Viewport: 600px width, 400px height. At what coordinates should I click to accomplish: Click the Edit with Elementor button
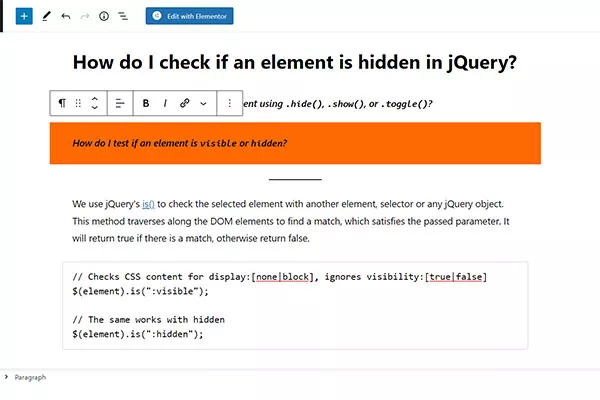[189, 16]
